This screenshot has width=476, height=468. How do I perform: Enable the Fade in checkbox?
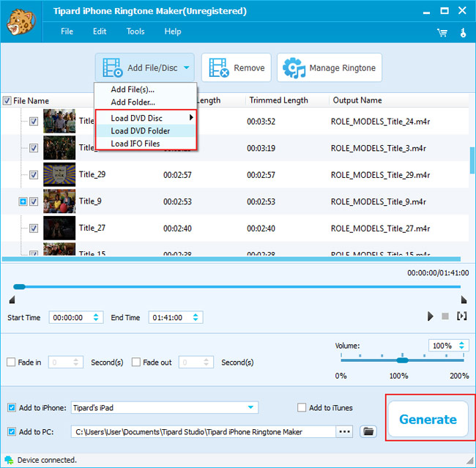(x=11, y=362)
